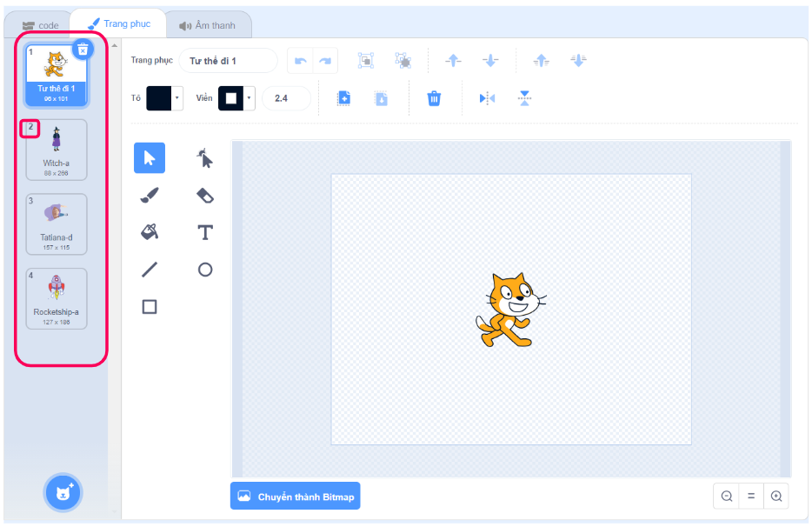Reset canvas zoom with equals button
Image resolution: width=812 pixels, height=527 pixels.
[751, 496]
